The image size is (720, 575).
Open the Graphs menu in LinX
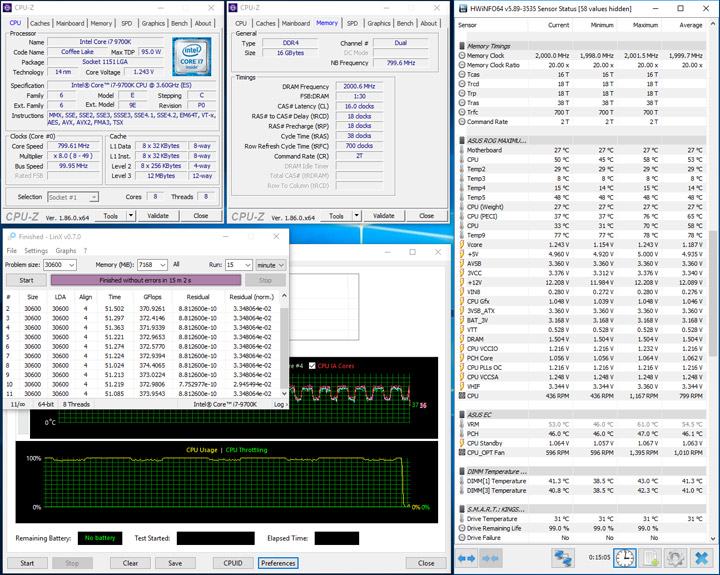(x=66, y=251)
